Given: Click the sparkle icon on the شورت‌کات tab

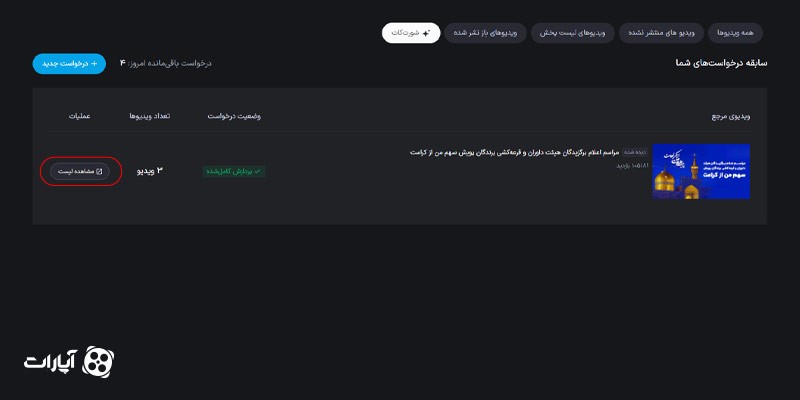Looking at the screenshot, I should click(x=427, y=33).
